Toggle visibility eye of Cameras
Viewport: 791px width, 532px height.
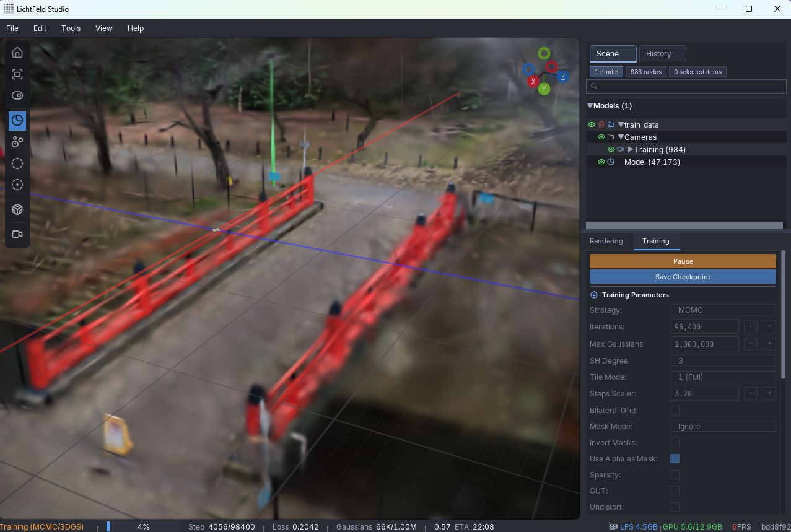tap(601, 137)
